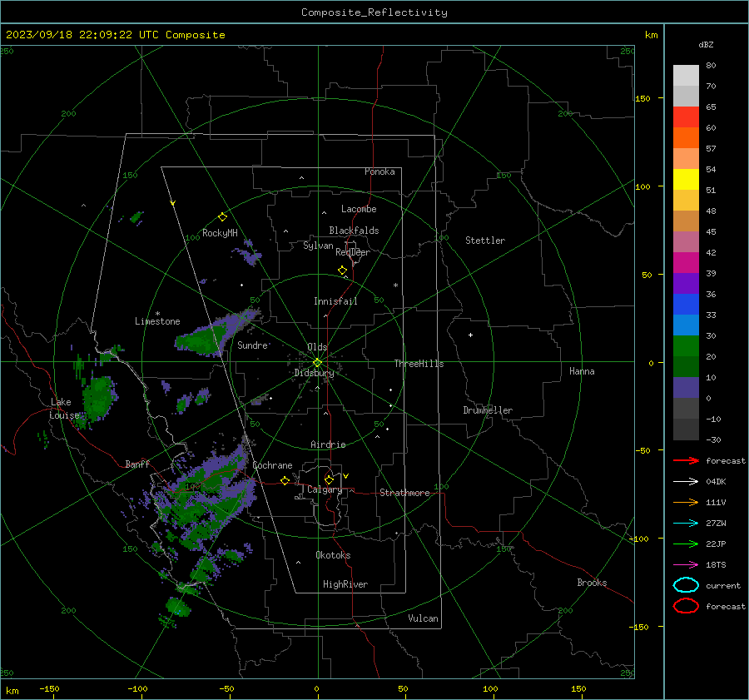Click the Stettler city label
749x700 pixels.
(485, 241)
